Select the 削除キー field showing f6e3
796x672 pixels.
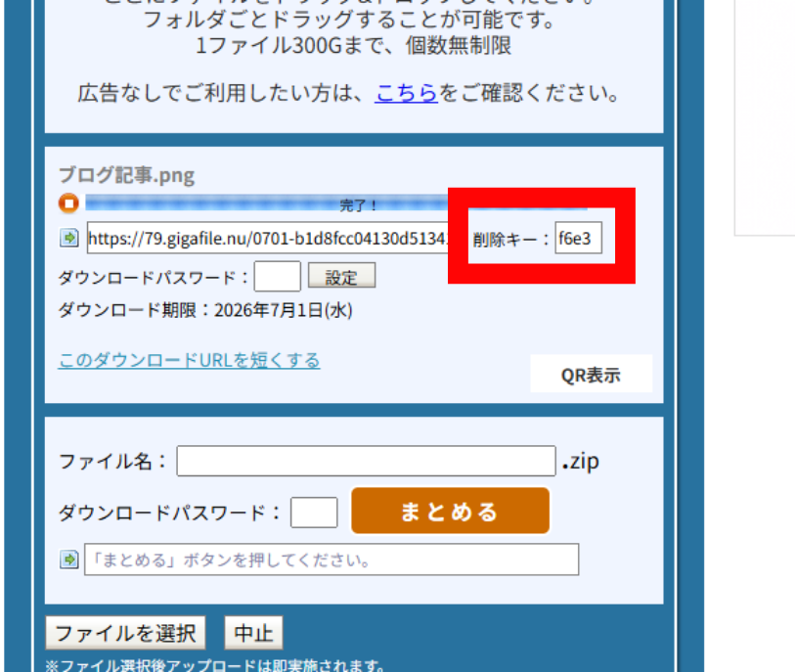pos(578,238)
